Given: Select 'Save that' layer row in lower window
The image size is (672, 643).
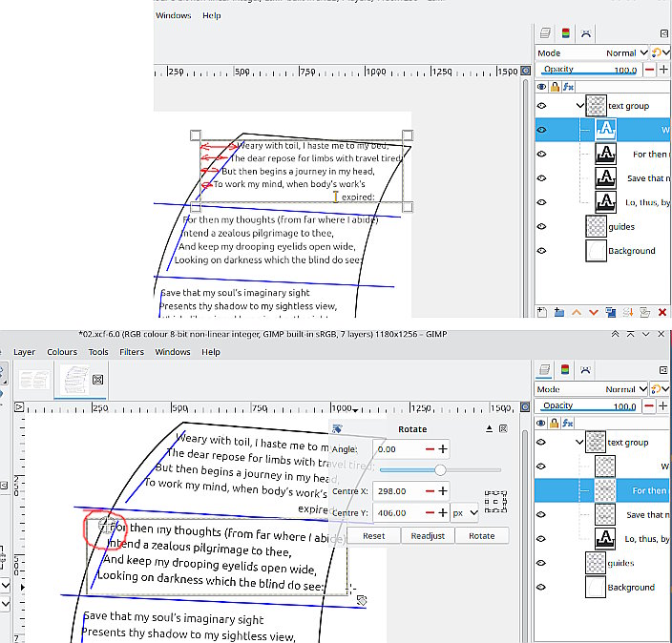Looking at the screenshot, I should coord(602,514).
